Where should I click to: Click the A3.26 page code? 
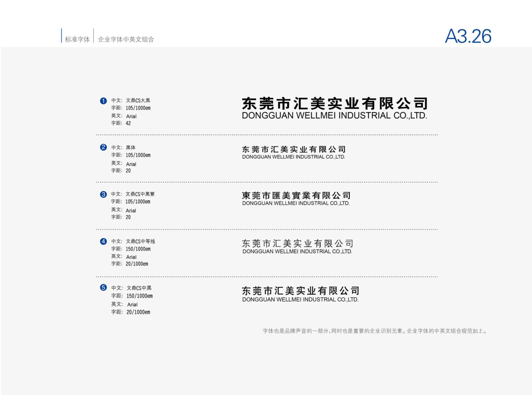(x=468, y=36)
